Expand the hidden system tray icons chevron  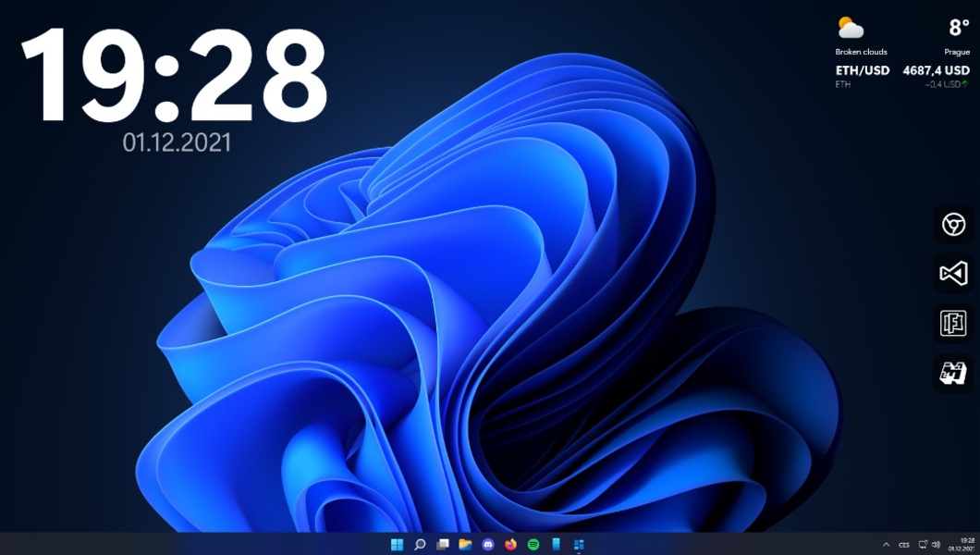(x=887, y=545)
